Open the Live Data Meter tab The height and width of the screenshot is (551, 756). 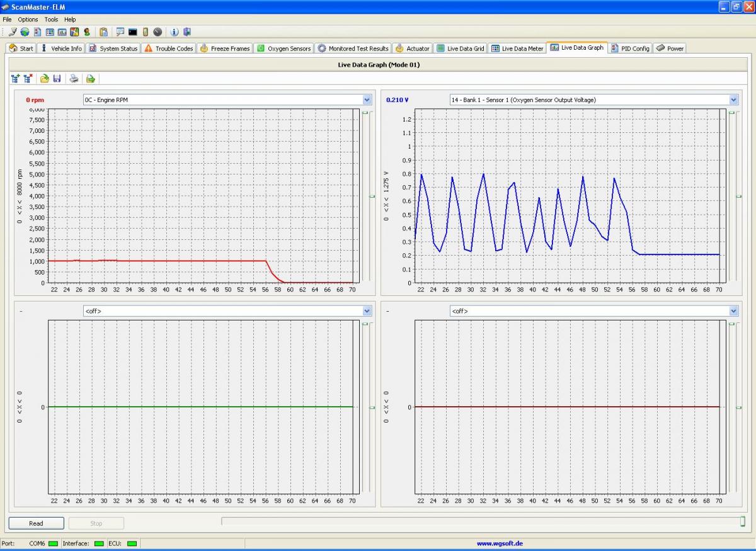(x=517, y=48)
